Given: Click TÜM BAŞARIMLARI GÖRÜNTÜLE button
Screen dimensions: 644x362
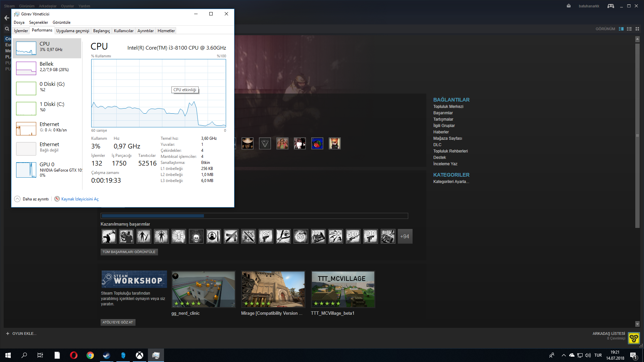Looking at the screenshot, I should (x=129, y=252).
